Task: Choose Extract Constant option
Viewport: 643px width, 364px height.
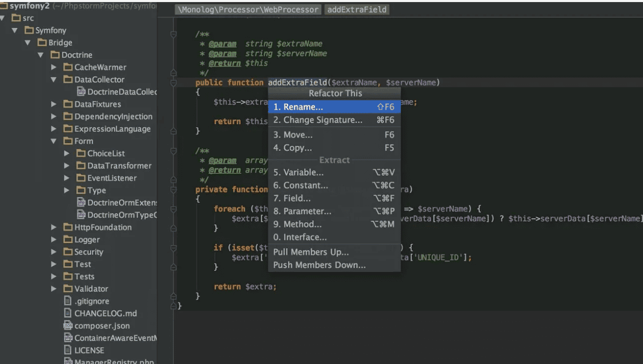Action: tap(334, 186)
